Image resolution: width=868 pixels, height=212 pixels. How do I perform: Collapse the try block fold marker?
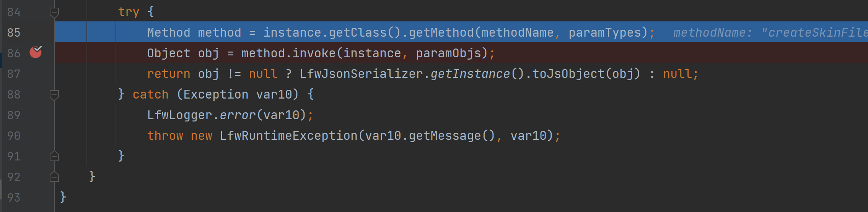coord(54,13)
